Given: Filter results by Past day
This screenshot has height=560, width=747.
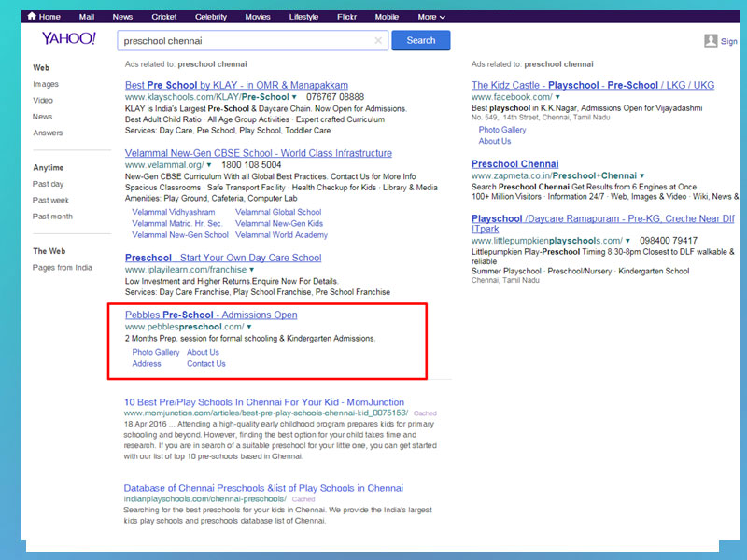Looking at the screenshot, I should click(x=48, y=184).
